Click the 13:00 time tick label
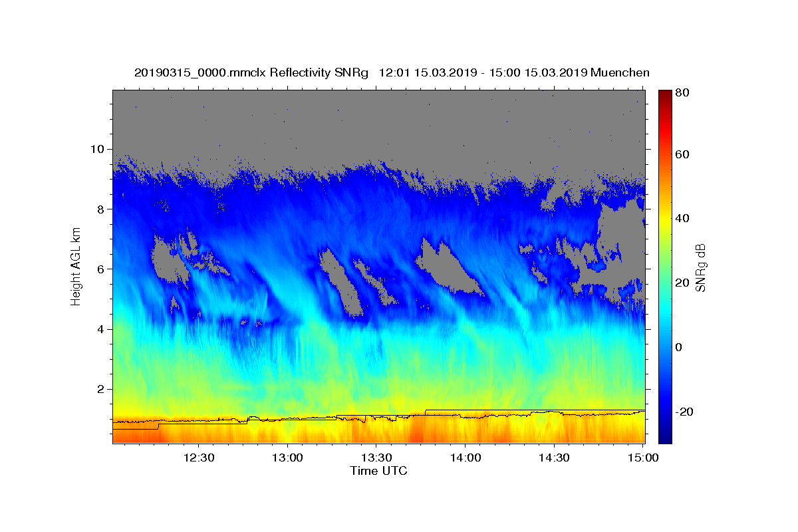The width and height of the screenshot is (798, 532). tap(288, 458)
